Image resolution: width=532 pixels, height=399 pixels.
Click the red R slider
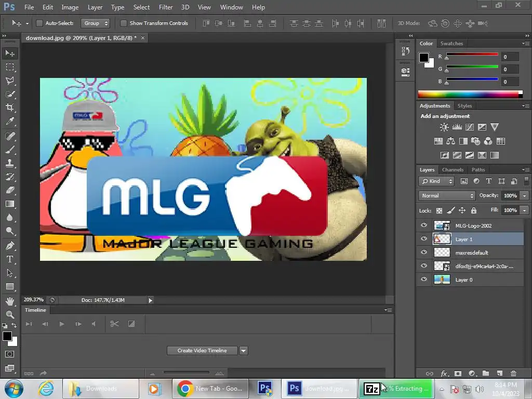pyautogui.click(x=472, y=54)
